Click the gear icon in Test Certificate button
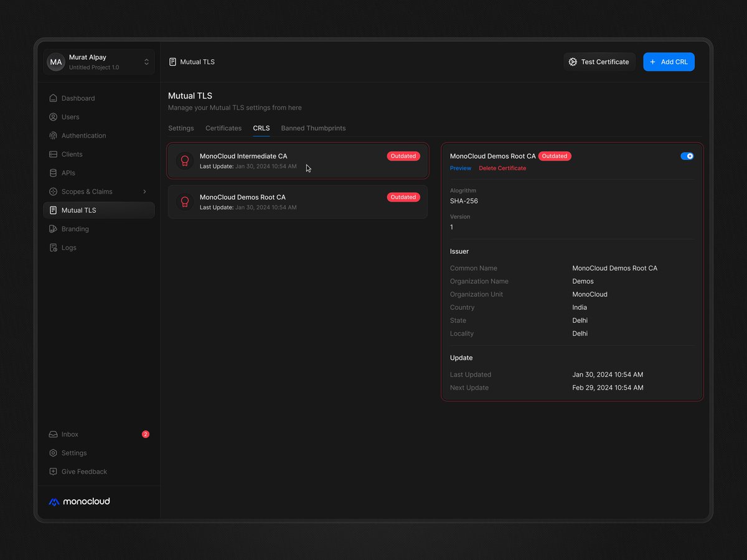Screen dimensions: 747x560 tap(573, 62)
